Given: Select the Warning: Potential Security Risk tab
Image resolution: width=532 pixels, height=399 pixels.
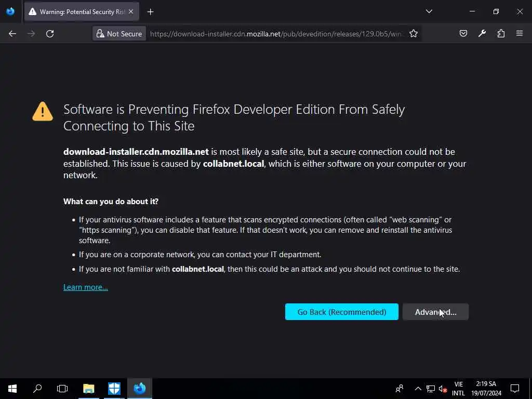Looking at the screenshot, I should (82, 12).
